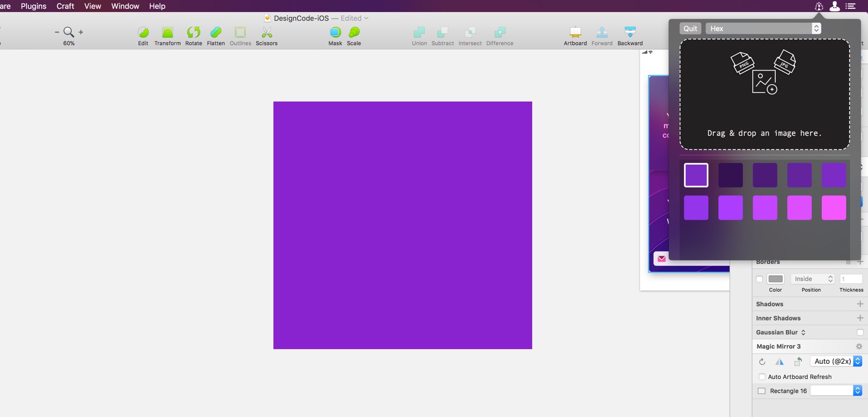Enable the Gaussian Blur checkbox
Screen dimensions: 868x417
[860, 332]
